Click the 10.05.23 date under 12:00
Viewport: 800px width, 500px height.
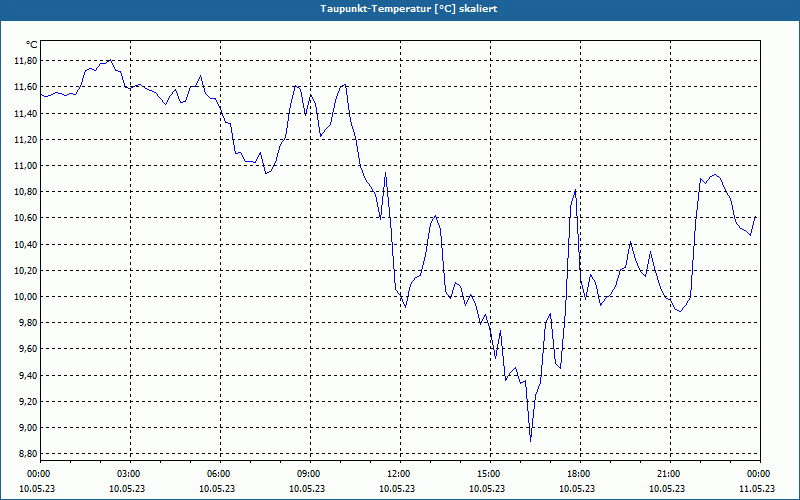397,488
